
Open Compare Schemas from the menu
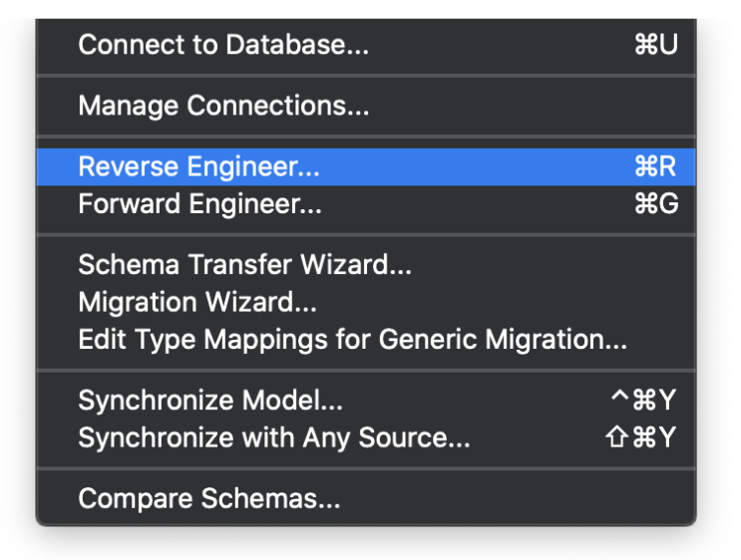tap(209, 498)
